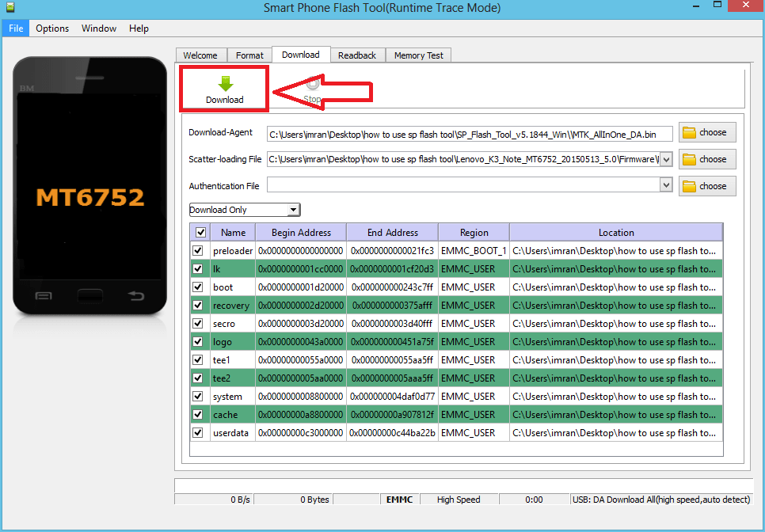Click the Name column header
765x532 pixels.
coord(233,233)
